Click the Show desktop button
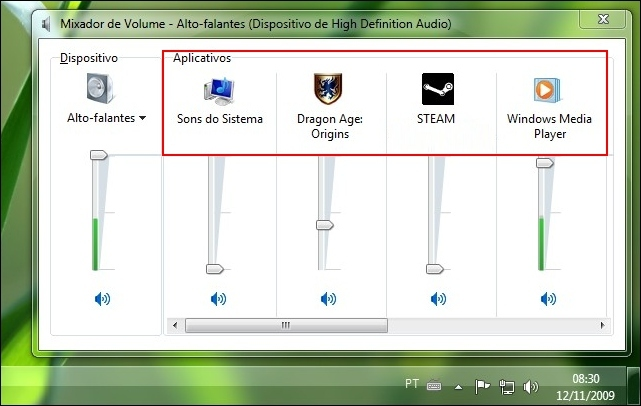 [x=634, y=386]
